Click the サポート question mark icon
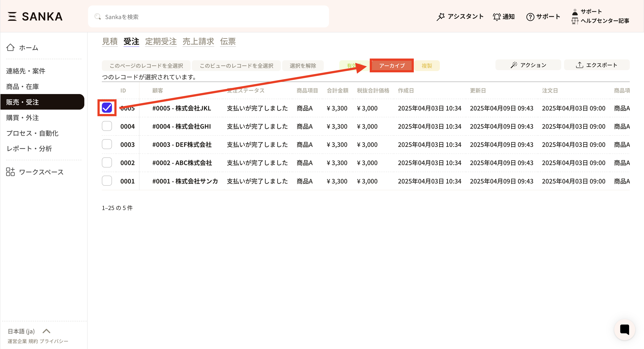The height and width of the screenshot is (349, 644). pyautogui.click(x=530, y=17)
